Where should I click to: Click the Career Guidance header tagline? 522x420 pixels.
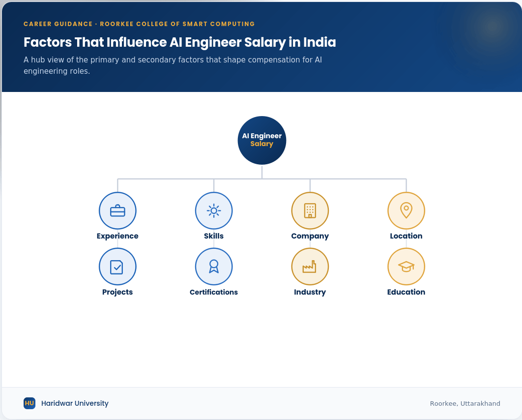pyautogui.click(x=139, y=24)
